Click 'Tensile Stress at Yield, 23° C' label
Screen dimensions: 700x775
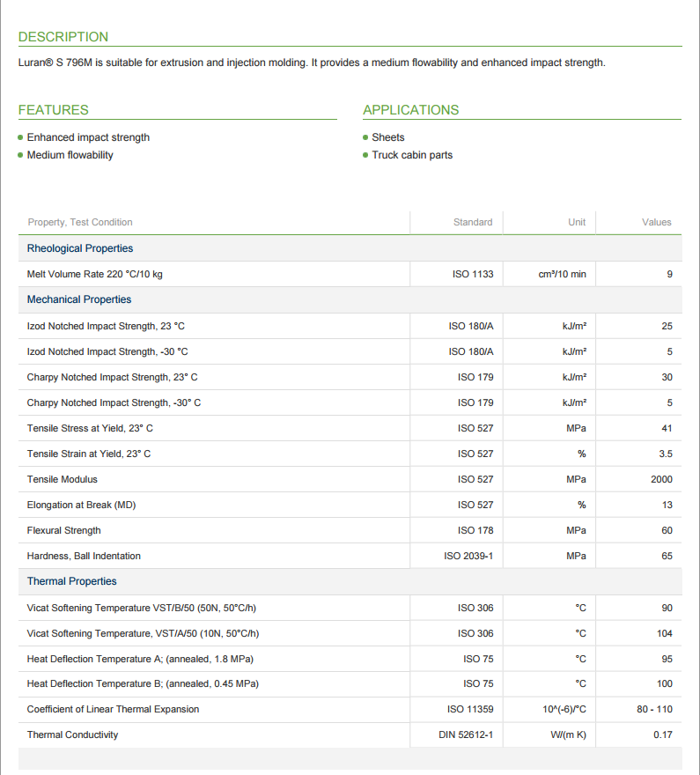[x=90, y=429]
